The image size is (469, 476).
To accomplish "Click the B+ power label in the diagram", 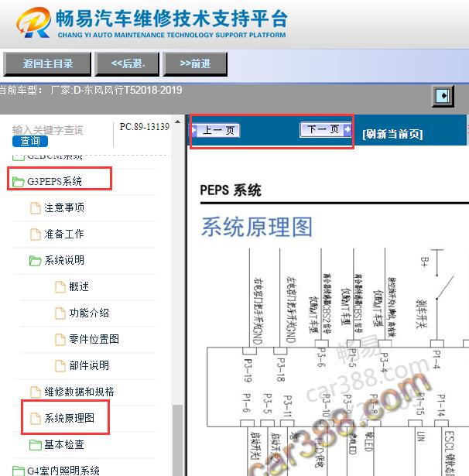I will point(424,262).
